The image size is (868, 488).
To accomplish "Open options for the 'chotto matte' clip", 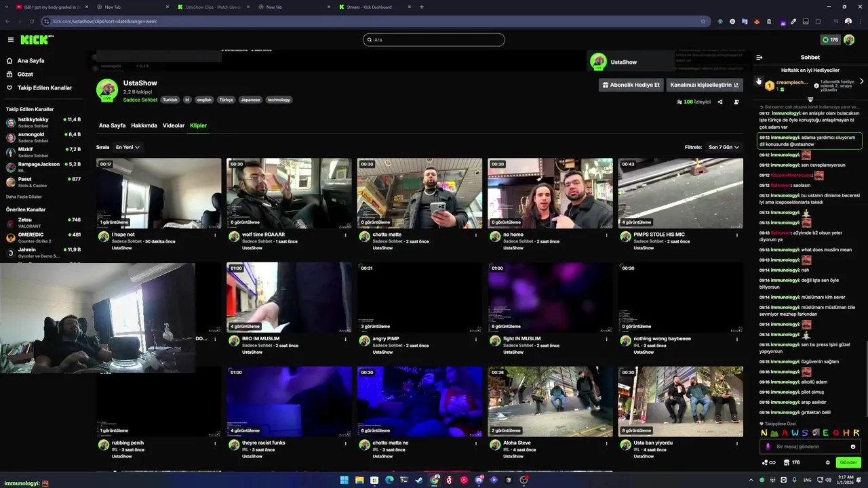I will pyautogui.click(x=476, y=235).
